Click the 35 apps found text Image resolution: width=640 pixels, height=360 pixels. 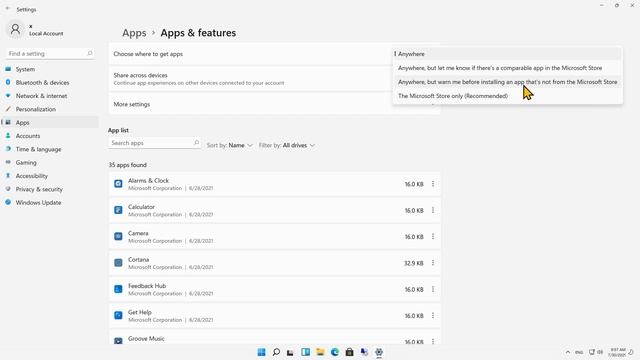click(x=127, y=165)
